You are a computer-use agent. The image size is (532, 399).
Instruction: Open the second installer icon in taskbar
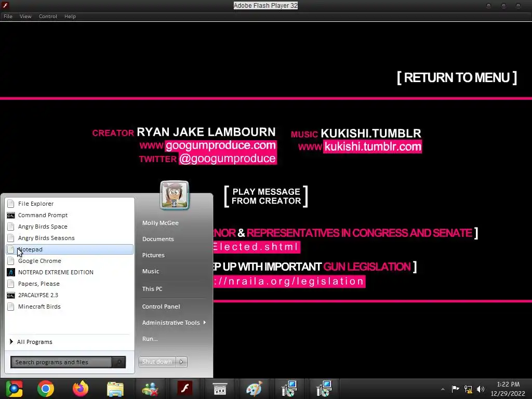tap(324, 389)
